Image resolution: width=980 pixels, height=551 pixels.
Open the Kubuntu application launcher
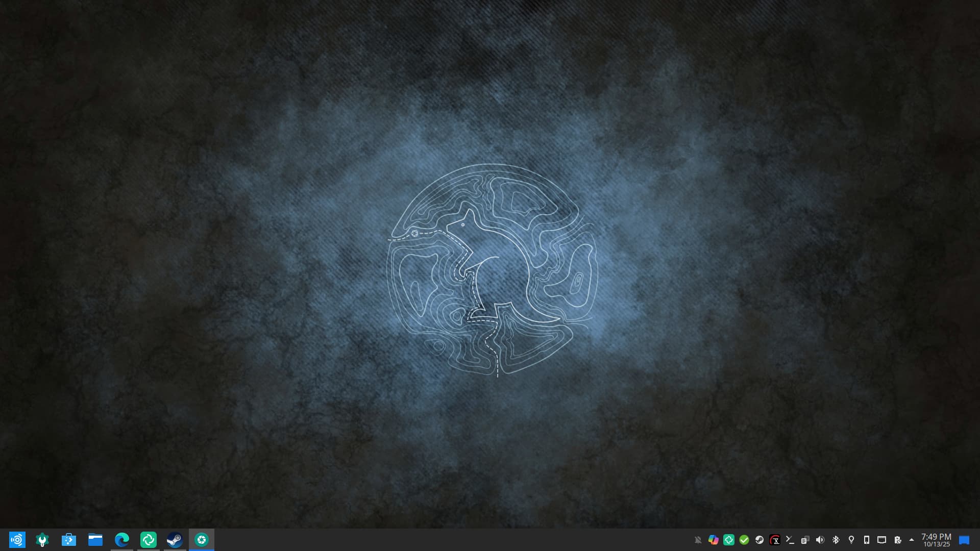pos(17,540)
